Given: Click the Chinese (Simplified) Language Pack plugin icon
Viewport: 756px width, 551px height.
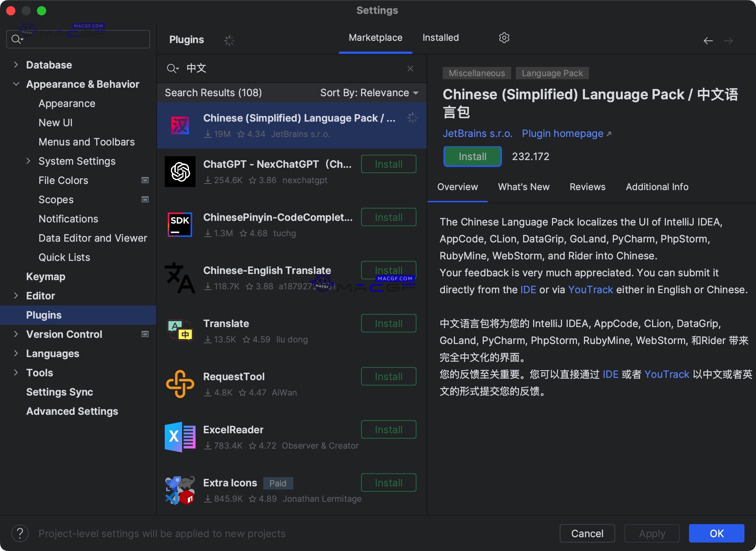Looking at the screenshot, I should point(179,125).
